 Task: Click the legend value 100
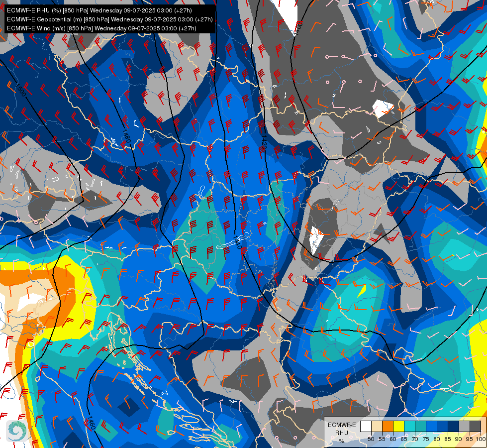click(x=481, y=439)
